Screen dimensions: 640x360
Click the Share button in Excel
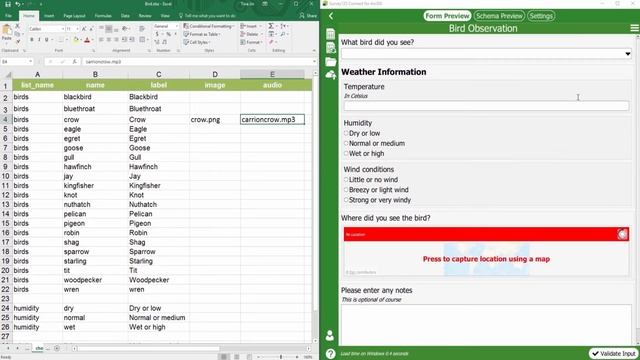[x=308, y=16]
